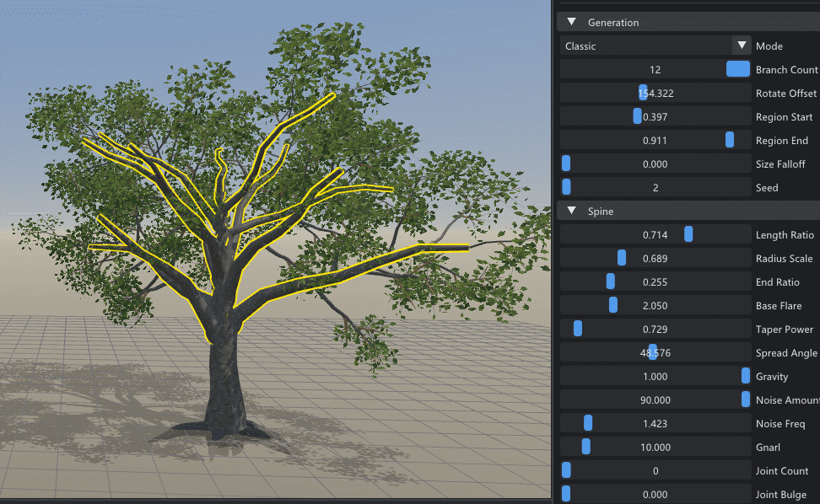Screen dimensions: 820x504
Task: Click the Size Falloff value field
Action: [x=655, y=164]
